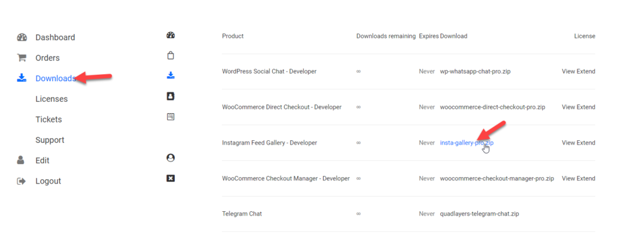
Task: Download quadlayers-telegram-chat.zip file
Action: click(x=479, y=214)
